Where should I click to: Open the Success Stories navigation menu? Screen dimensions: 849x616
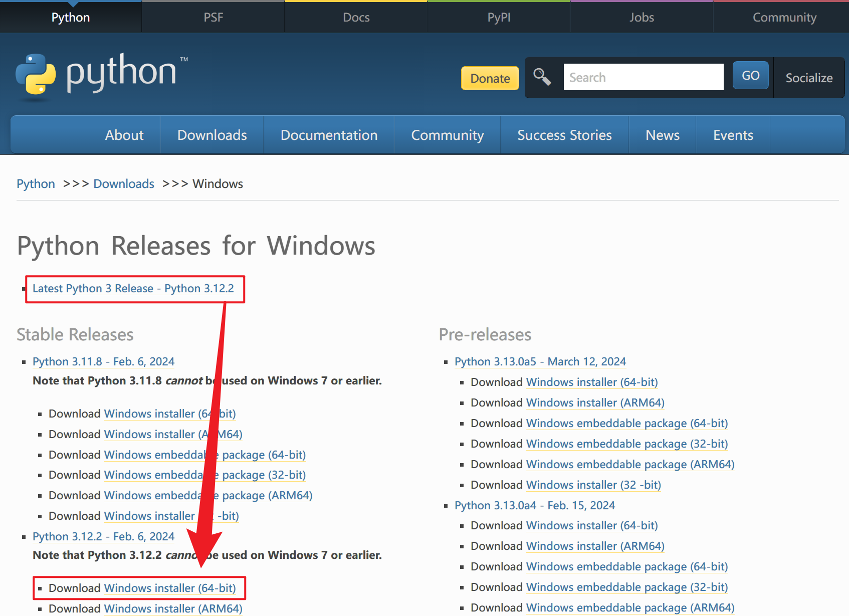tap(564, 135)
